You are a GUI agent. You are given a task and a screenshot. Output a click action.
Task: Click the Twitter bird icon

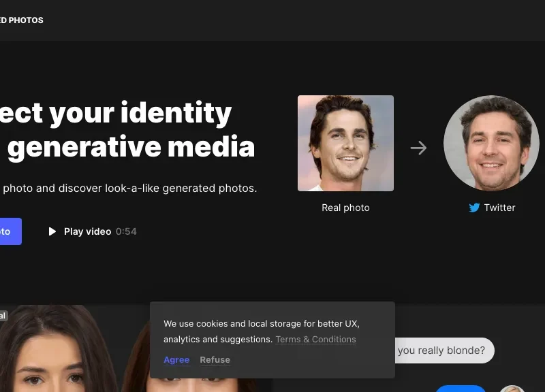click(x=474, y=208)
